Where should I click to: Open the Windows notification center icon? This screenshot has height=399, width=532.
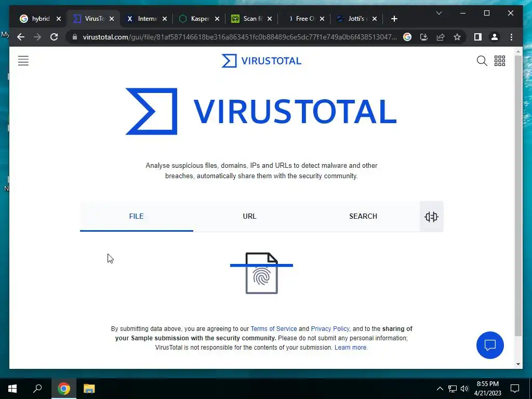[x=515, y=389]
